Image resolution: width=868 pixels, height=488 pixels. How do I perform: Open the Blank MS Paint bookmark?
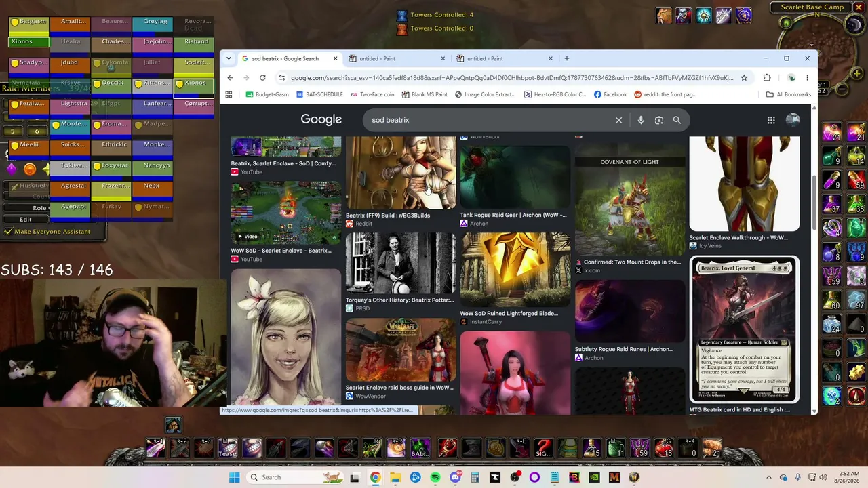click(425, 94)
